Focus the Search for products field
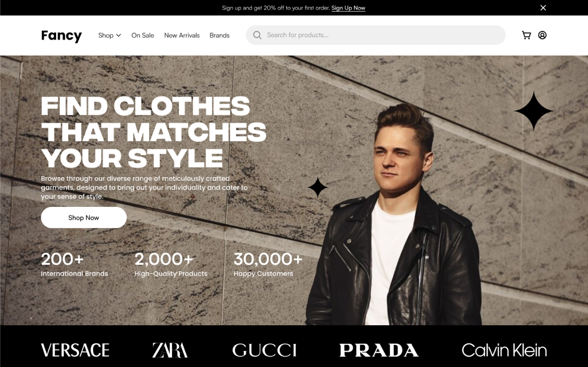 pos(375,35)
